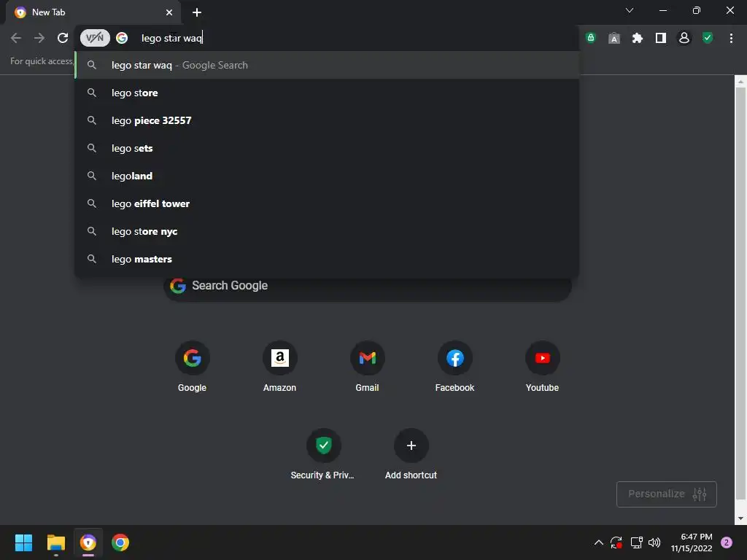This screenshot has height=560, width=747.
Task: Click the Personalize button
Action: click(x=667, y=494)
